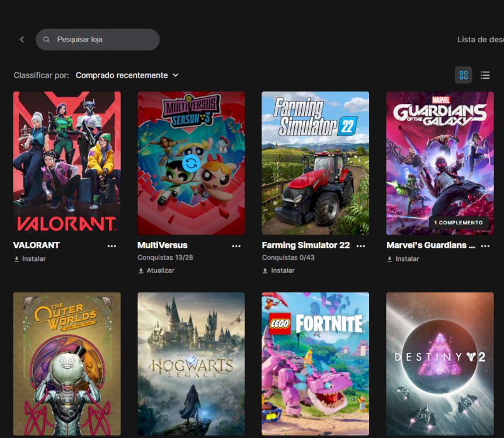Open Guardians of the Galaxy cover art
The height and width of the screenshot is (438, 504).
click(440, 163)
